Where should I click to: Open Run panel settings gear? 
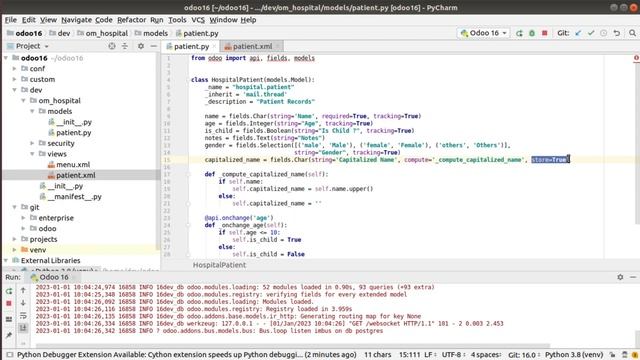coord(620,277)
